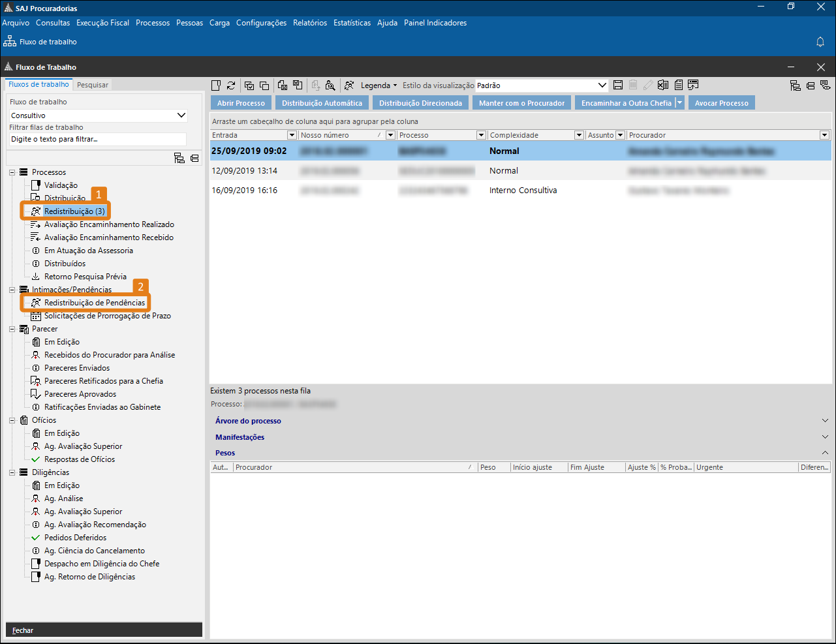
Task: Collapse the Processos tree node
Action: pyautogui.click(x=12, y=172)
